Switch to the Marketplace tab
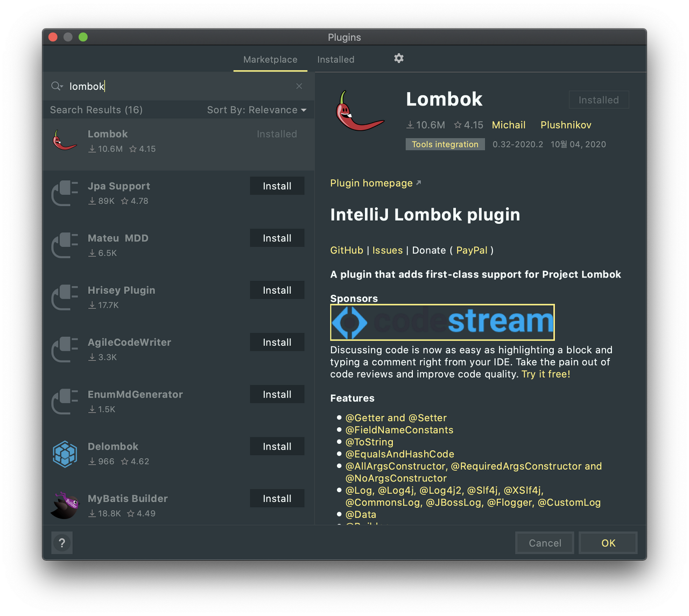This screenshot has height=616, width=689. 270,59
